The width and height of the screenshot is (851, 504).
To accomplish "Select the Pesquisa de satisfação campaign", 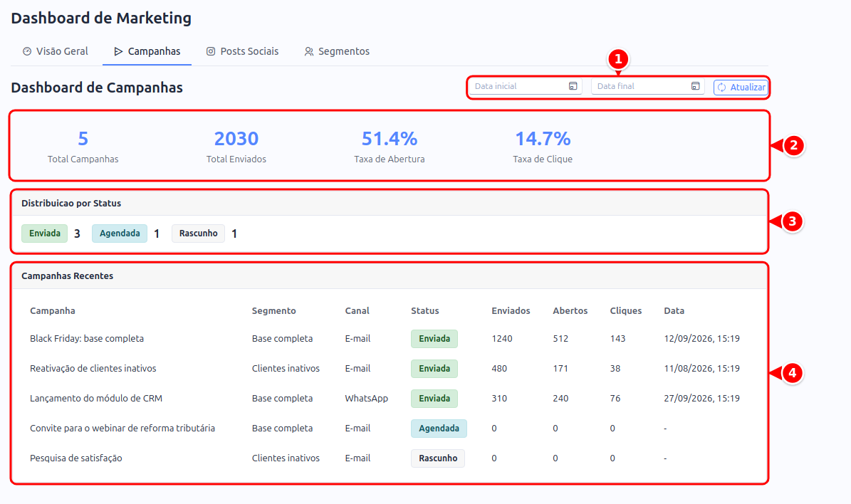I will [x=76, y=458].
